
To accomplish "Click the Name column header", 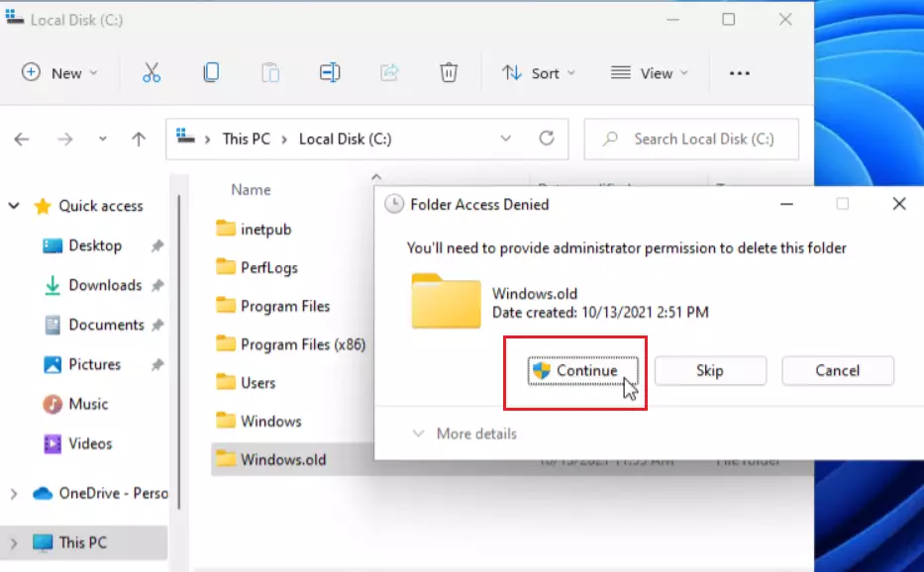I will (251, 190).
